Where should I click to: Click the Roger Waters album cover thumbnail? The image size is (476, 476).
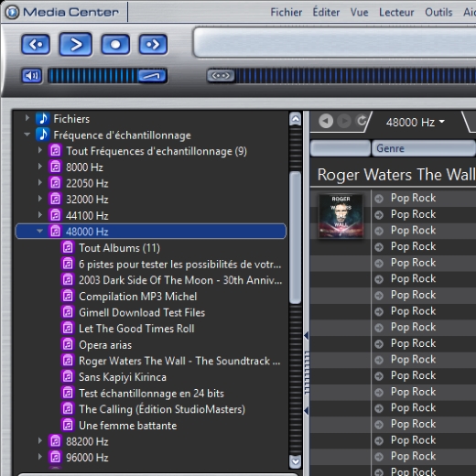(341, 216)
